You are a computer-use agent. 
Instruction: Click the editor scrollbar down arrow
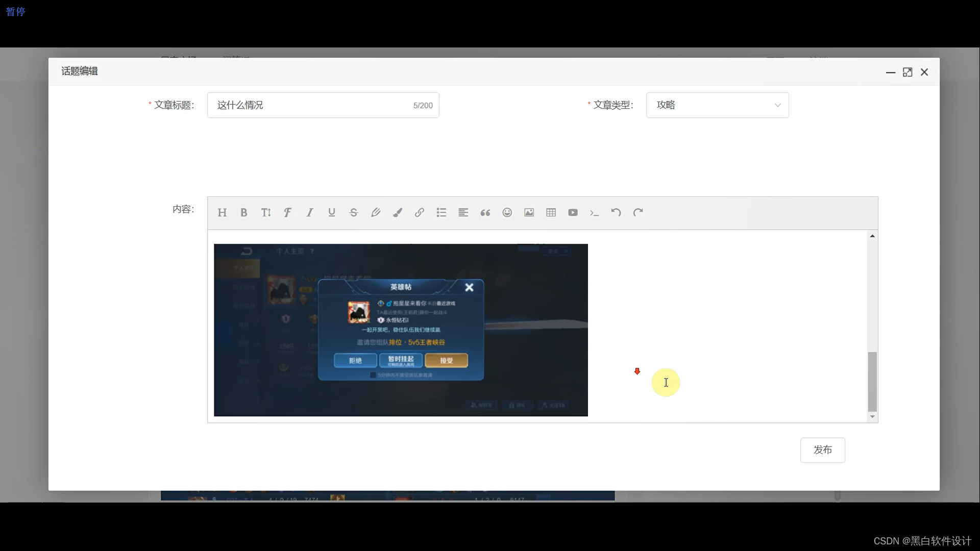click(872, 417)
